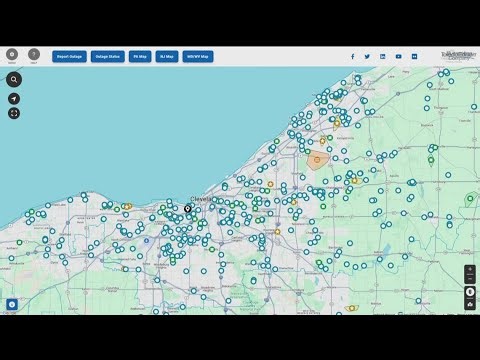Image resolution: width=480 pixels, height=360 pixels.
Task: Click the yellow polygon marker at bottom edge
Action: click(352, 308)
